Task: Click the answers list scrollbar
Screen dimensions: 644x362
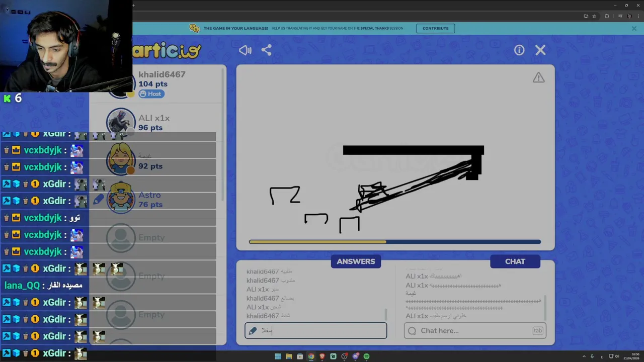Action: pyautogui.click(x=386, y=314)
